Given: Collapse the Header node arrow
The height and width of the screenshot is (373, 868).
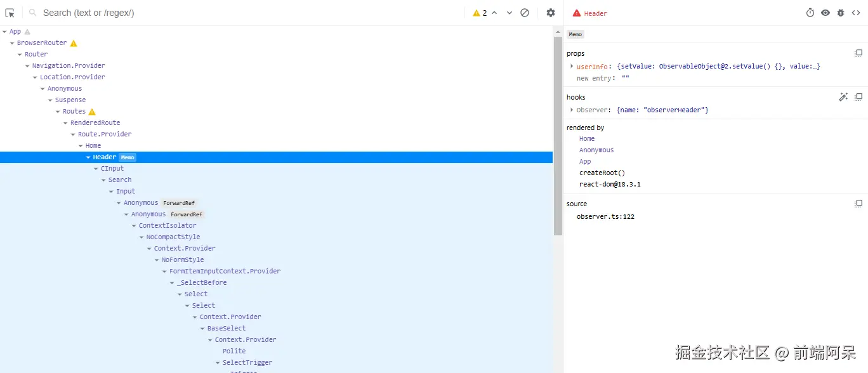Looking at the screenshot, I should pos(89,157).
